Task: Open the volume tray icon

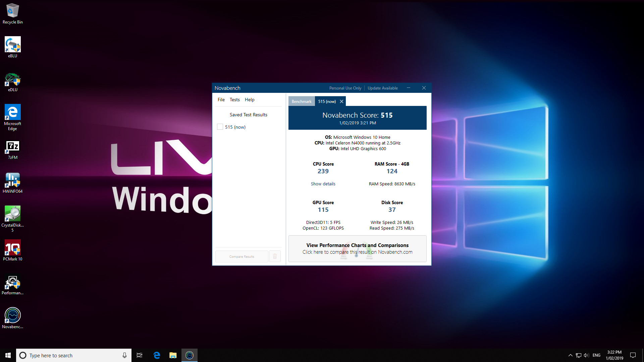Action: point(586,355)
